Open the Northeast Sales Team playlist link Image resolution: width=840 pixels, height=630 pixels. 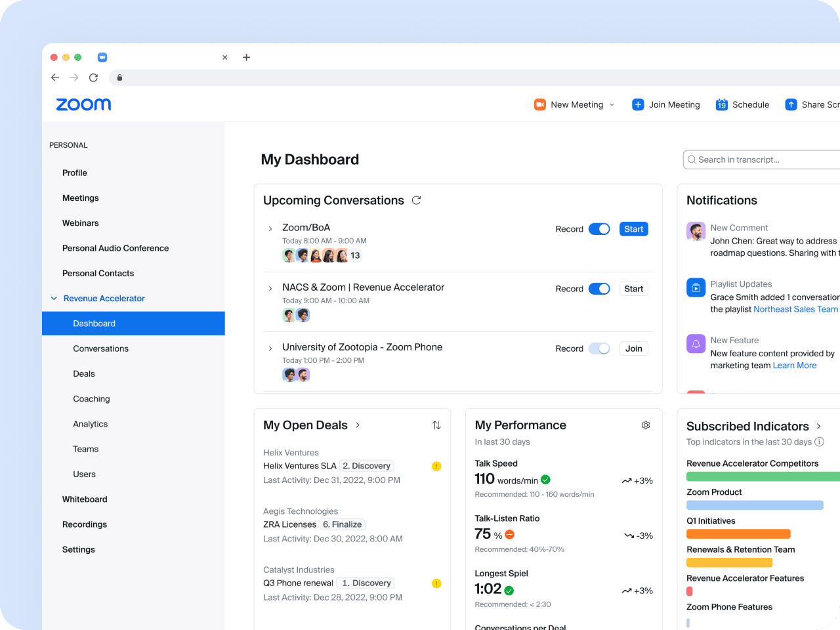pyautogui.click(x=795, y=309)
